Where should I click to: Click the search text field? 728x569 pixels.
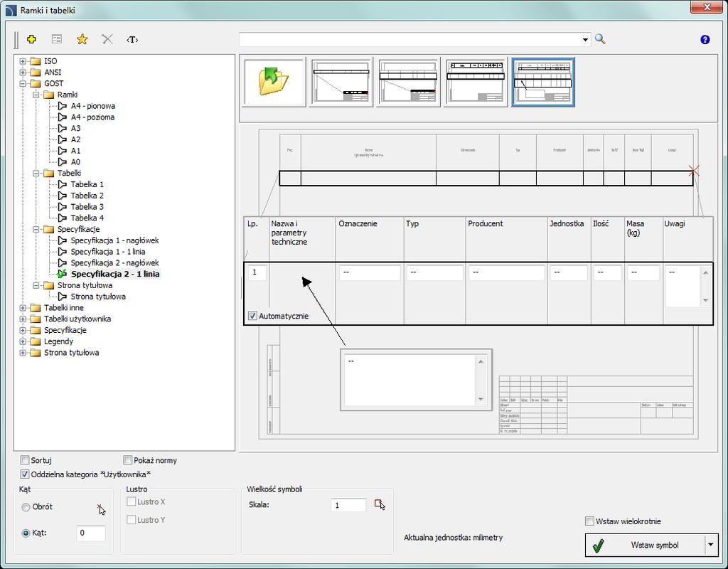pos(409,40)
